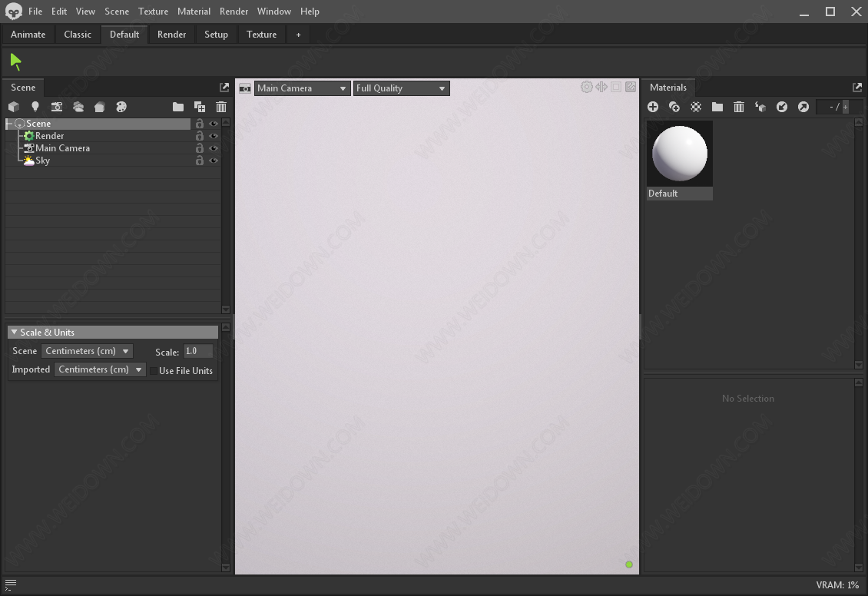Click the folder icon in the Materials toolbar
This screenshot has width=868, height=596.
(x=717, y=107)
